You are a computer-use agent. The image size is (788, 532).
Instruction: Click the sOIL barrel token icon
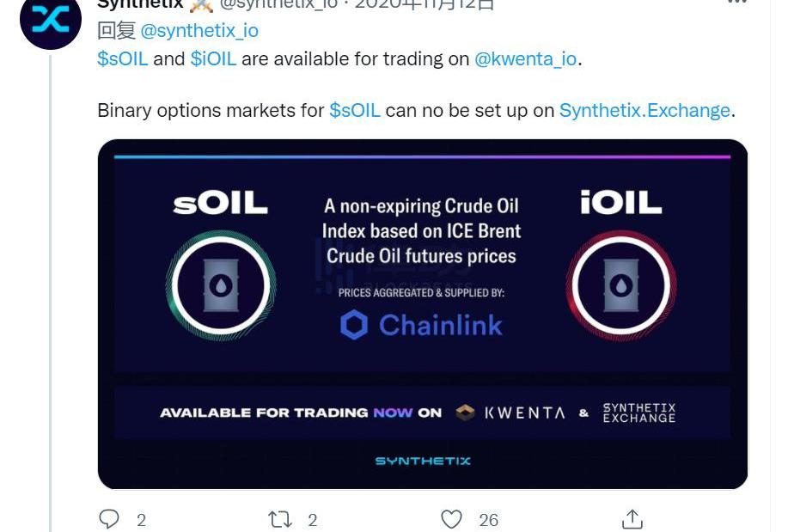pyautogui.click(x=221, y=285)
